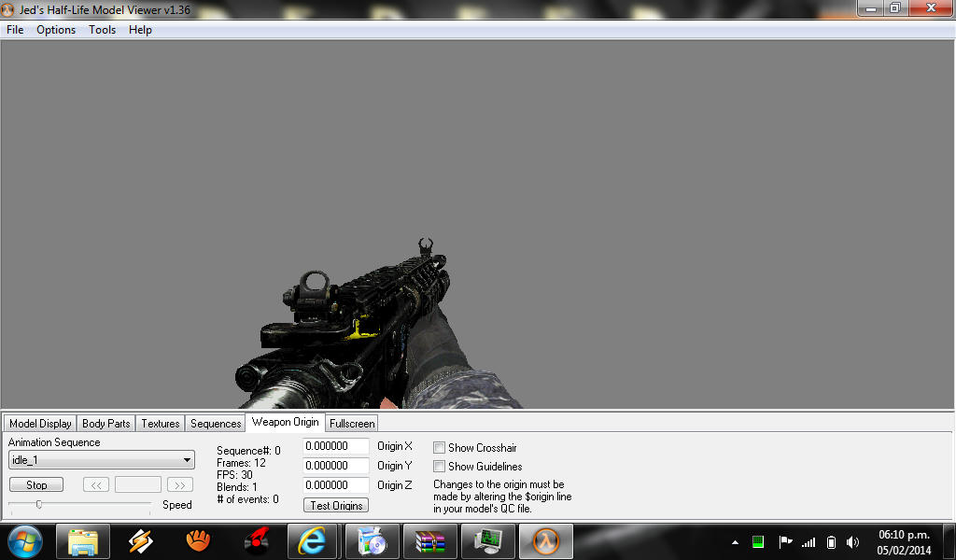Click the battery status tray icon
Image resolution: width=956 pixels, height=560 pixels.
point(831,541)
